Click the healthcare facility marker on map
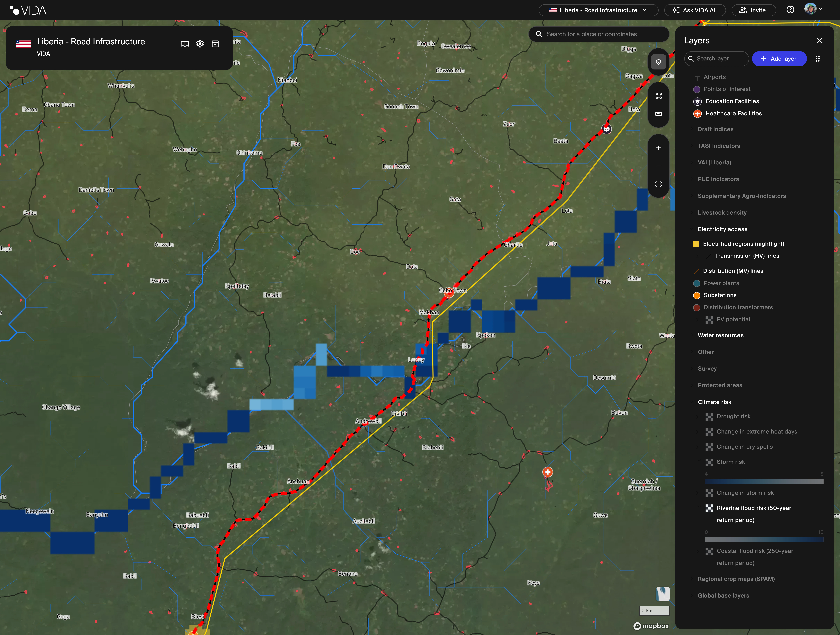This screenshot has width=840, height=635. point(548,472)
